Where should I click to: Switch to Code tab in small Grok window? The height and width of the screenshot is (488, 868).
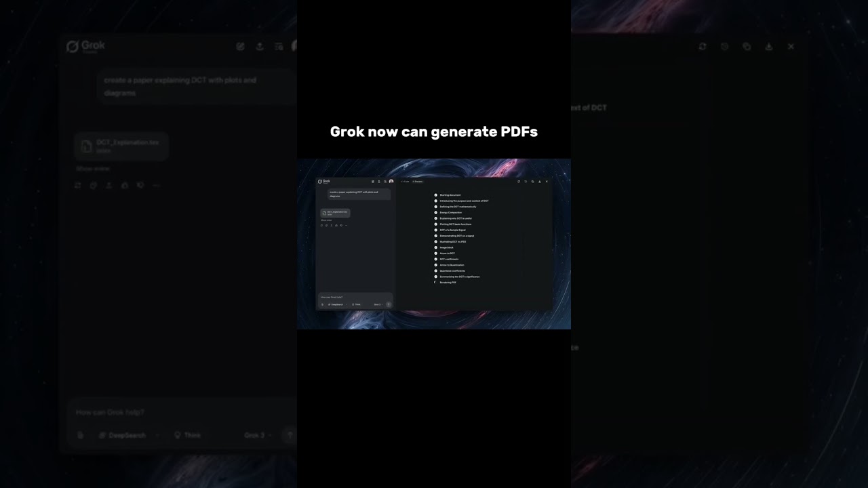pyautogui.click(x=405, y=182)
